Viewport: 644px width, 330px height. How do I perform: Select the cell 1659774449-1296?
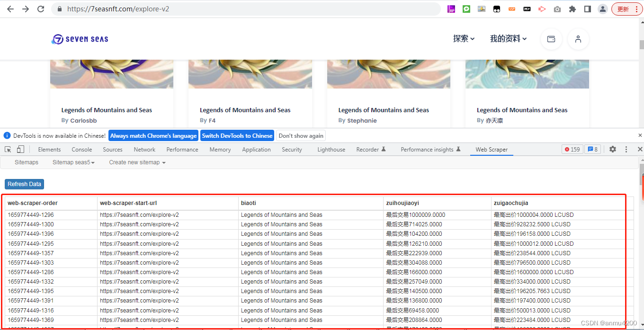tap(51, 215)
